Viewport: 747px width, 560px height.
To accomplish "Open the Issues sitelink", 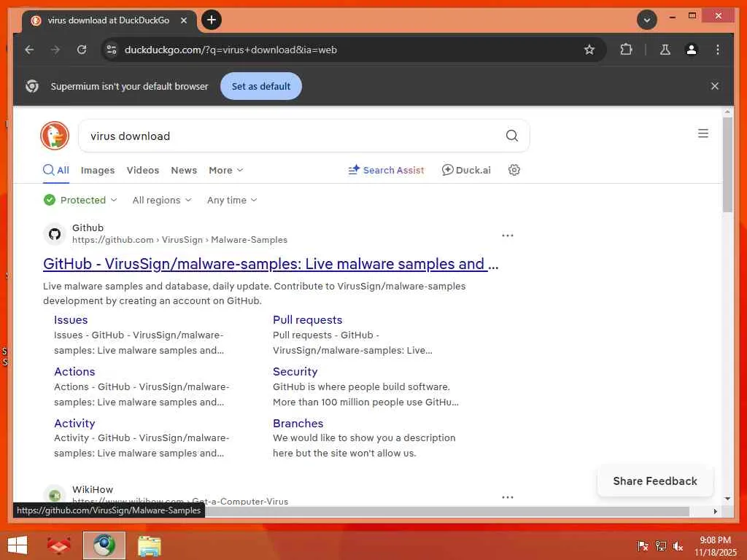I will click(71, 320).
